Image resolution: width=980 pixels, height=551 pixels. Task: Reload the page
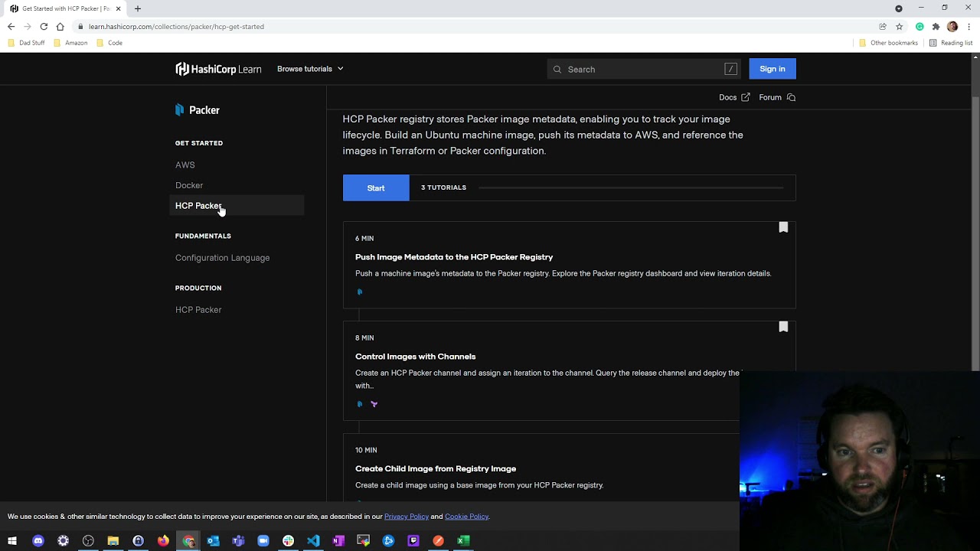[44, 27]
